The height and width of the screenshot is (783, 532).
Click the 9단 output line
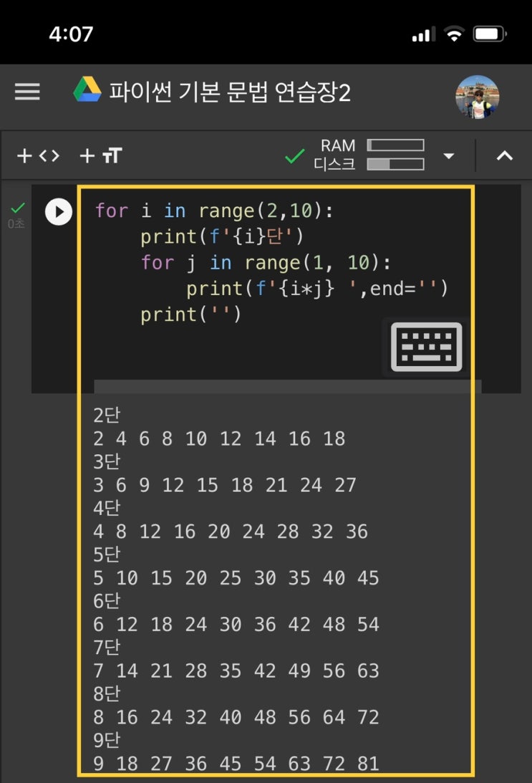click(x=107, y=740)
